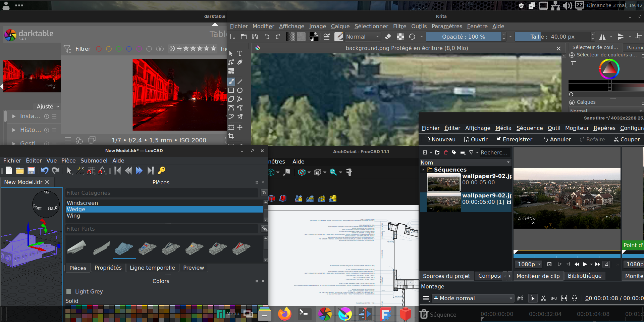Viewport: 644px width, 322px height.
Task: Select the Krita calligraphy tool
Action: click(240, 62)
